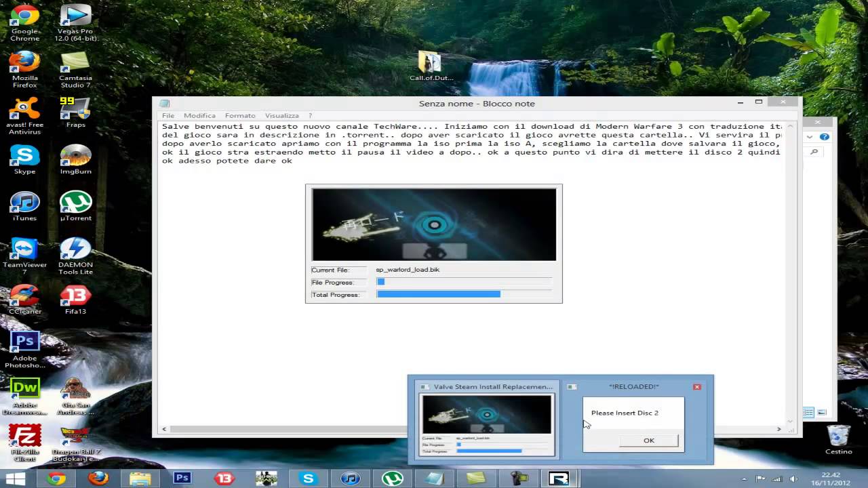Click OK in the Insert Disc 2 dialog
The height and width of the screenshot is (488, 868).
pos(649,441)
